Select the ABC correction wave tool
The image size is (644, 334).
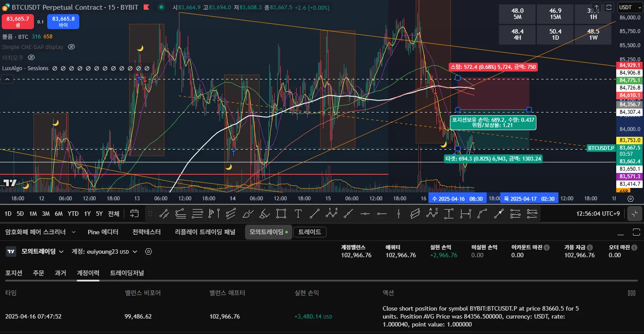click(432, 214)
